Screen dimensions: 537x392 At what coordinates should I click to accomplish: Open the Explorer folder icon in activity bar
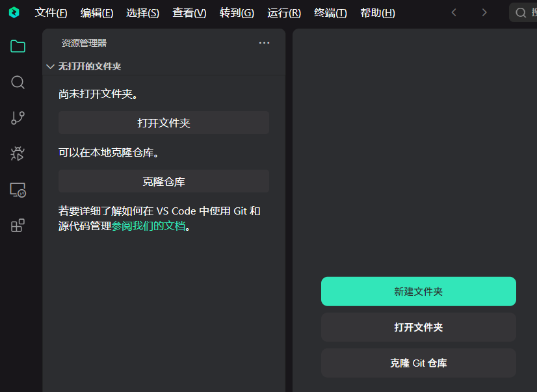tap(18, 46)
